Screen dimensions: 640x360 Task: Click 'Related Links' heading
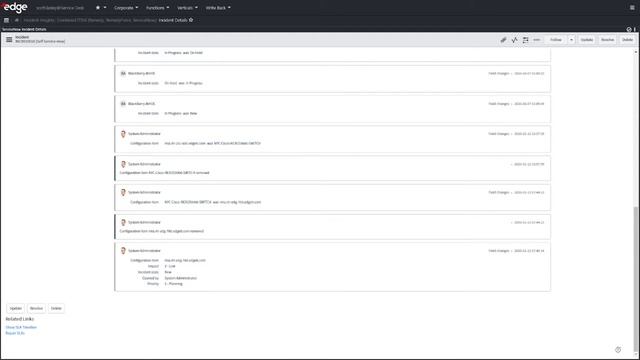tap(20, 319)
